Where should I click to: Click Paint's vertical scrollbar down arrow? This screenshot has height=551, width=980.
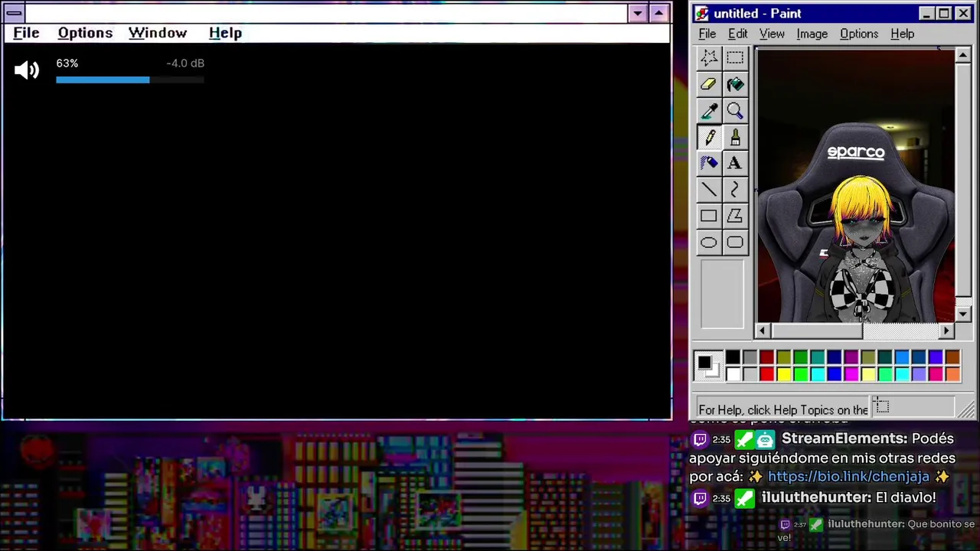(x=963, y=314)
